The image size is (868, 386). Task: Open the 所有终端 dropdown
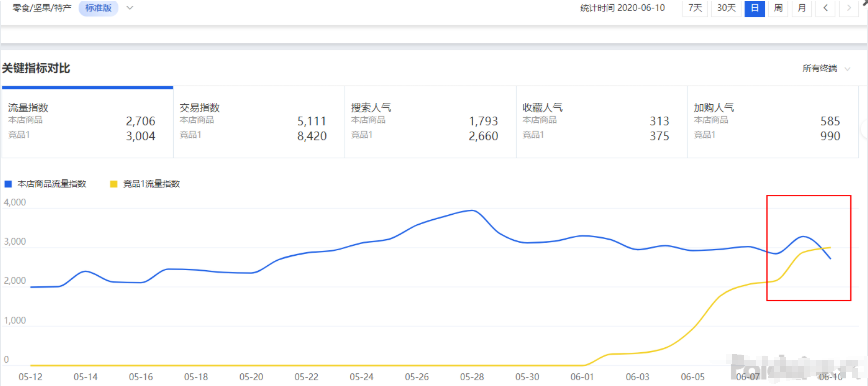pos(826,69)
